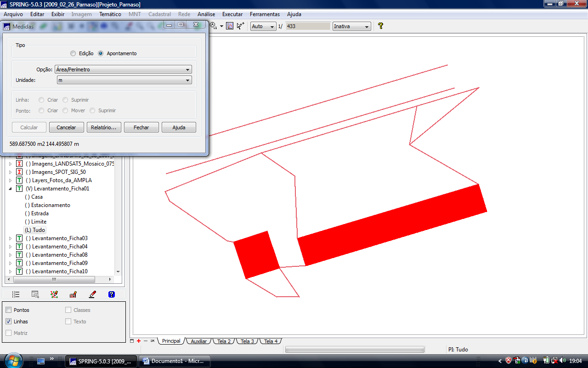The width and height of the screenshot is (588, 368).
Task: Enable the Pontos checkbox
Action: coord(9,310)
